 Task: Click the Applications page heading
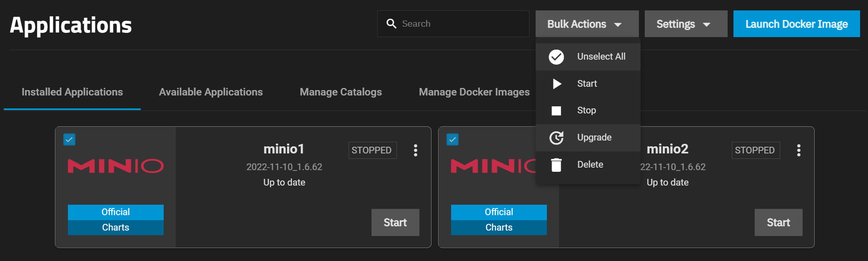[x=71, y=25]
